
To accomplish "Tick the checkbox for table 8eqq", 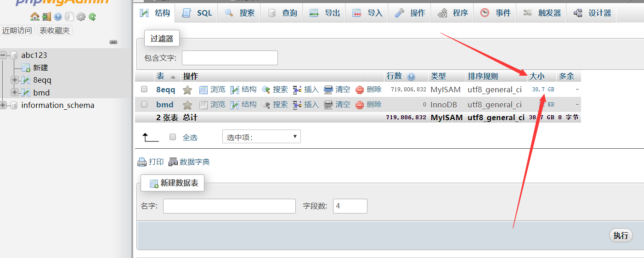I will coord(144,89).
